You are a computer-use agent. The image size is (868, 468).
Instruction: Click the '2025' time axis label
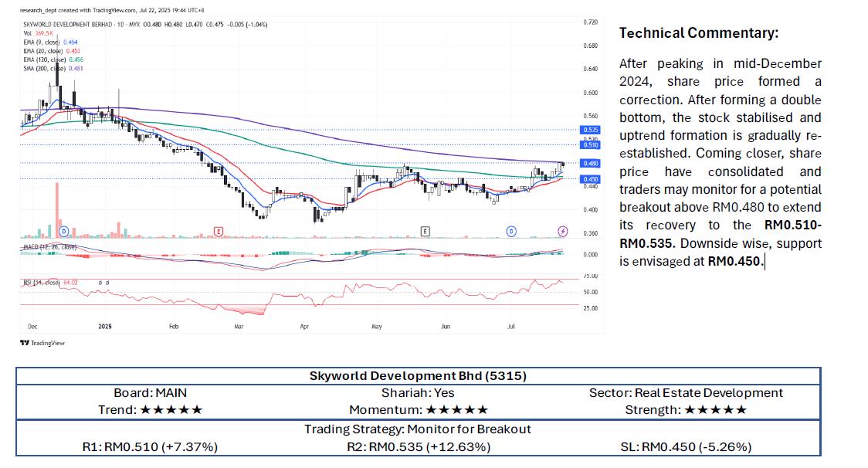tap(104, 326)
